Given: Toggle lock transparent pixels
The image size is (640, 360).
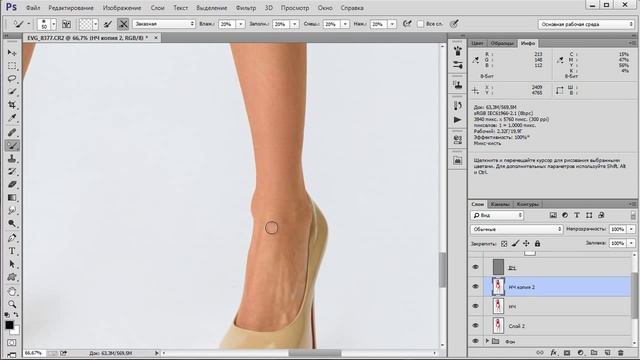Looking at the screenshot, I should (504, 244).
